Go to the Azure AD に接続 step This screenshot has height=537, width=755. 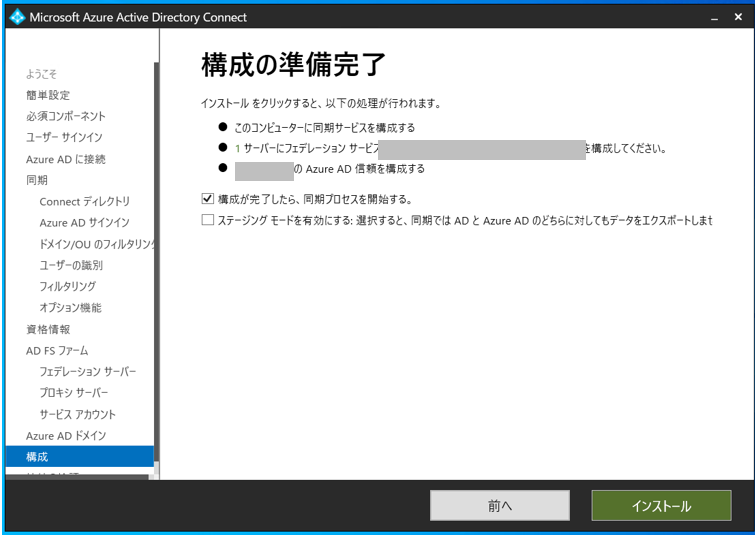[x=65, y=159]
